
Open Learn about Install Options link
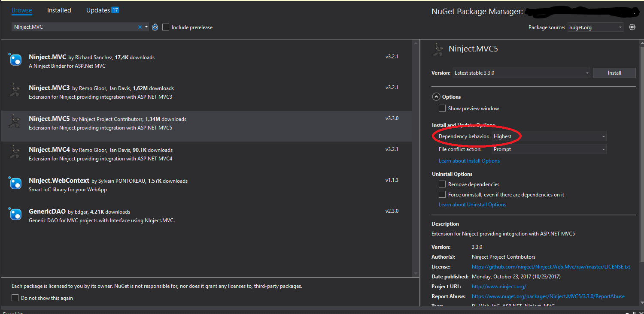pos(469,161)
